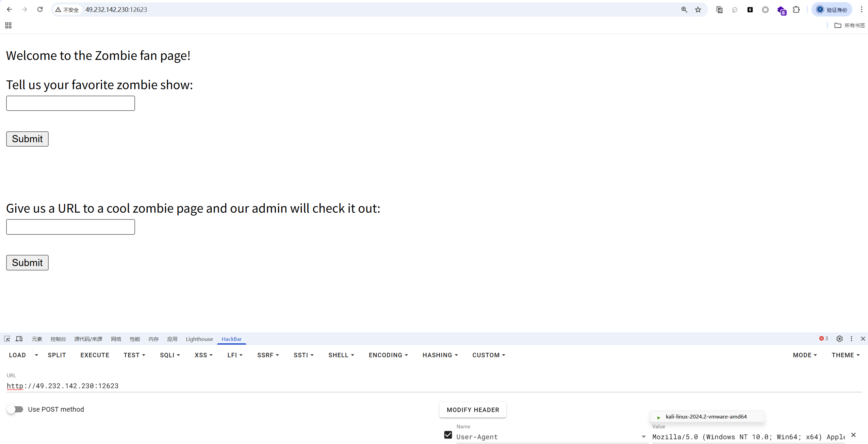Switch to the Lighthouse tab

pos(199,339)
